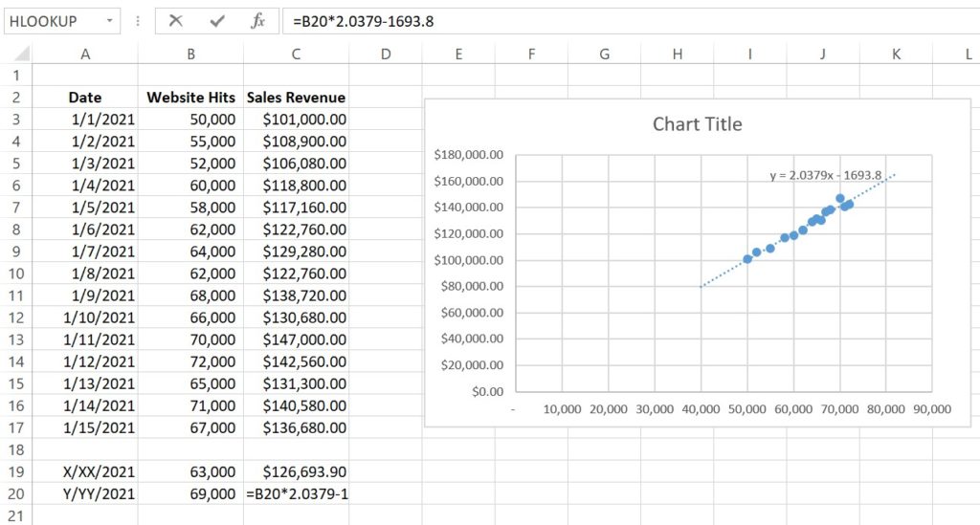This screenshot has width=980, height=525.
Task: Click the Website Hits header cell
Action: (190, 97)
